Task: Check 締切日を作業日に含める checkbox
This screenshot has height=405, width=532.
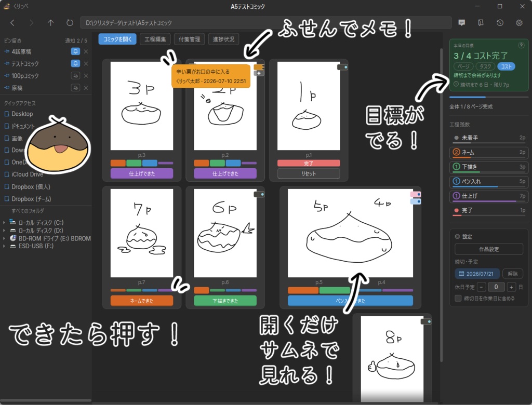Action: 458,298
